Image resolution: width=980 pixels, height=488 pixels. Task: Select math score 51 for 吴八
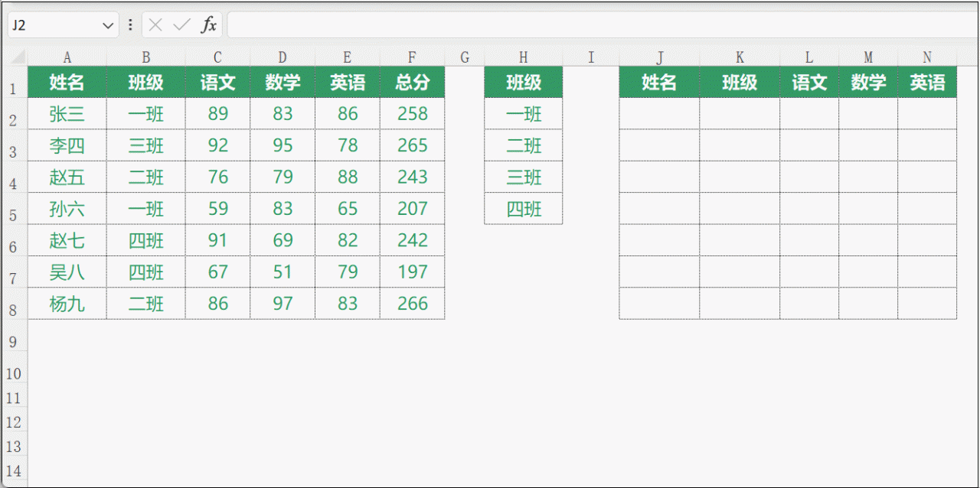(283, 272)
